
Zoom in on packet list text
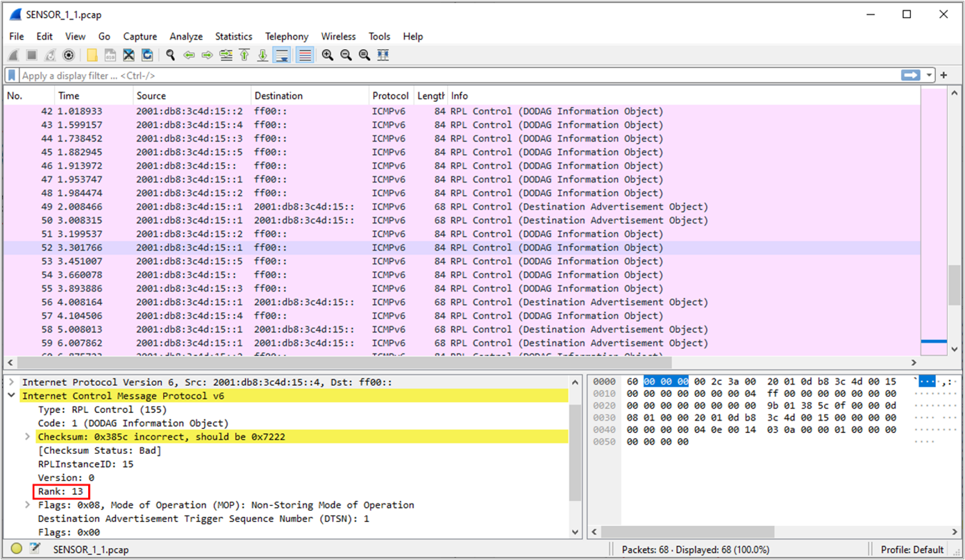[327, 56]
